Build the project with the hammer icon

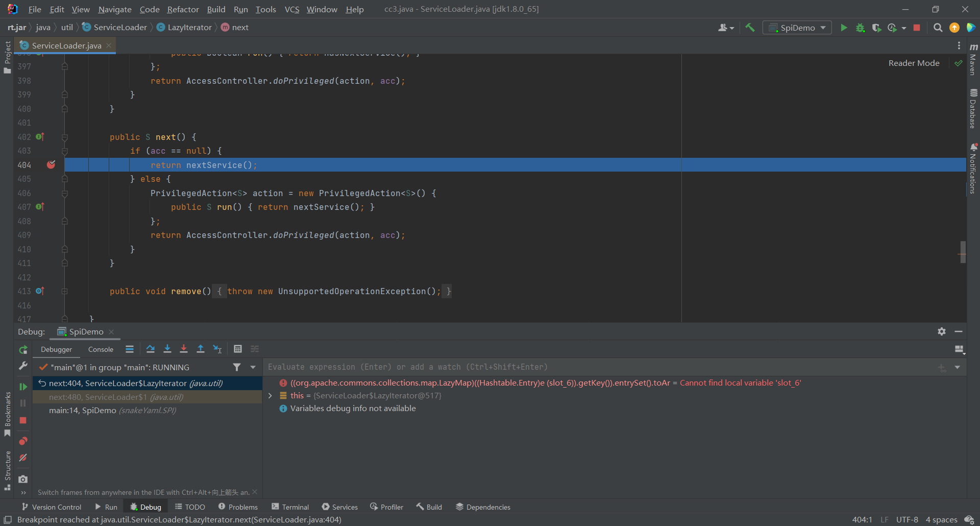point(750,28)
